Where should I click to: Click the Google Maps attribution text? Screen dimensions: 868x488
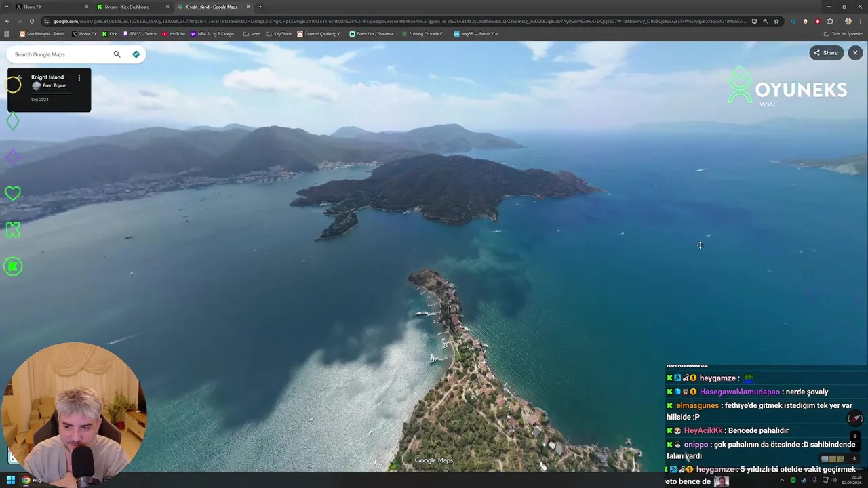pyautogui.click(x=434, y=460)
